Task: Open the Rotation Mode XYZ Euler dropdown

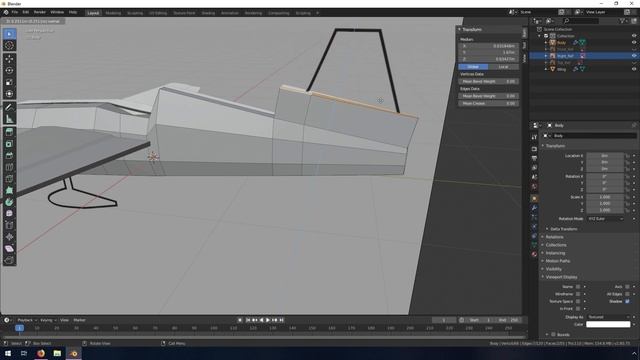Action: pyautogui.click(x=606, y=219)
